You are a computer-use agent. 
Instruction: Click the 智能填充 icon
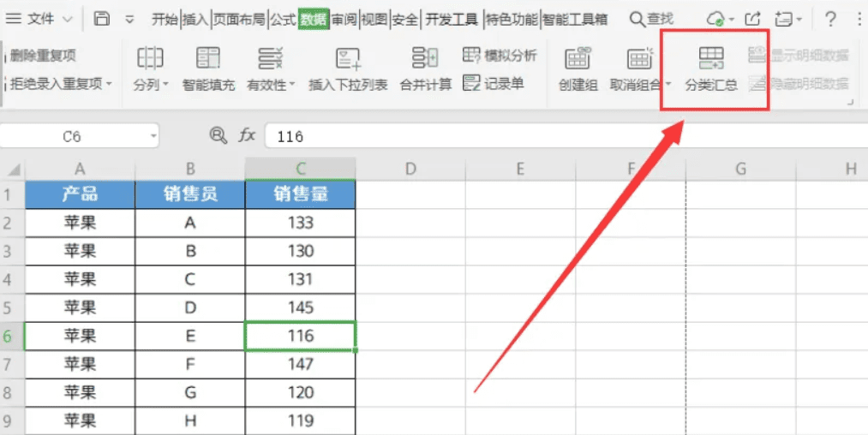point(209,58)
